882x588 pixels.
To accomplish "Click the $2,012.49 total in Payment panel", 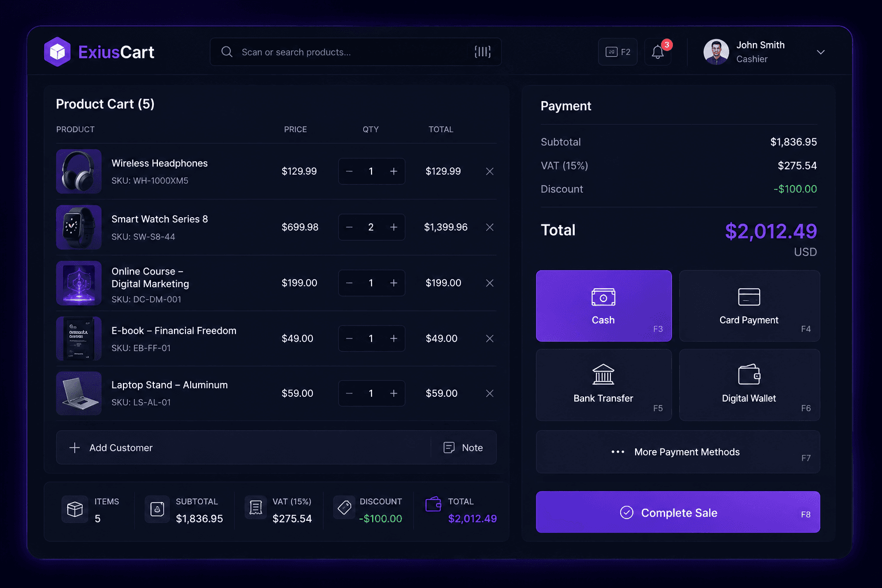I will click(771, 231).
